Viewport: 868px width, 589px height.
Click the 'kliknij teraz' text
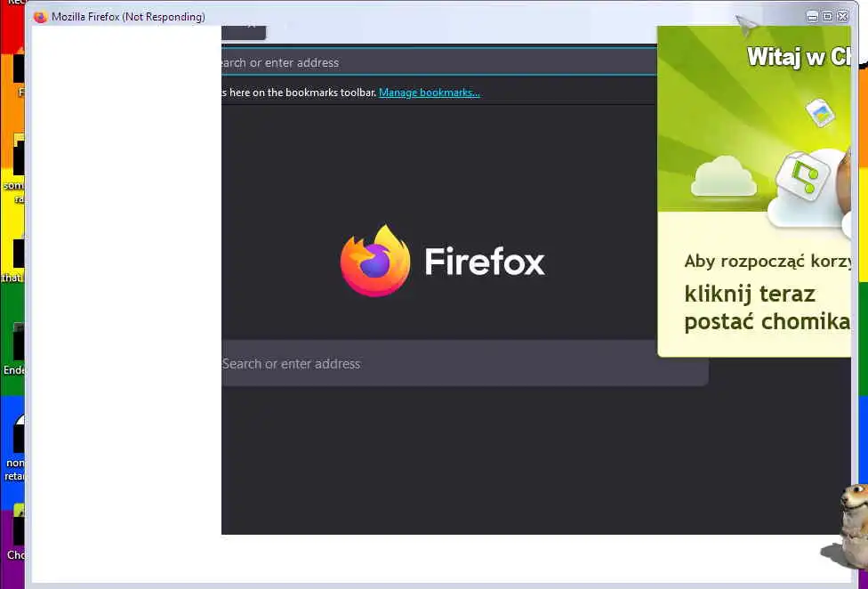coord(750,294)
